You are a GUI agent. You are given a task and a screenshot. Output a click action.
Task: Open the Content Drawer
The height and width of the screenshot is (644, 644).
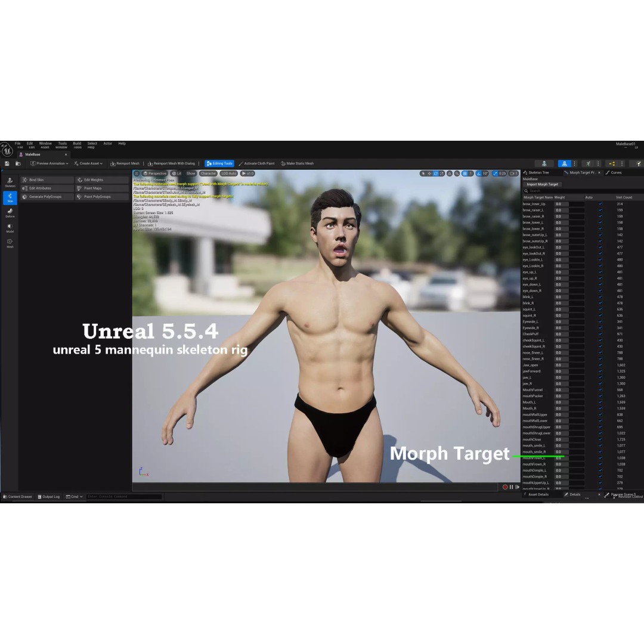17,497
